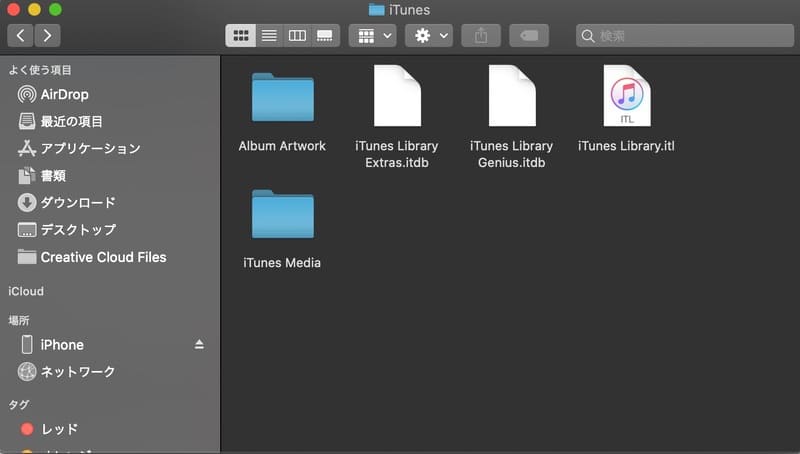Click the Edit Tags toolbar icon
This screenshot has width=800, height=454.
pos(528,35)
